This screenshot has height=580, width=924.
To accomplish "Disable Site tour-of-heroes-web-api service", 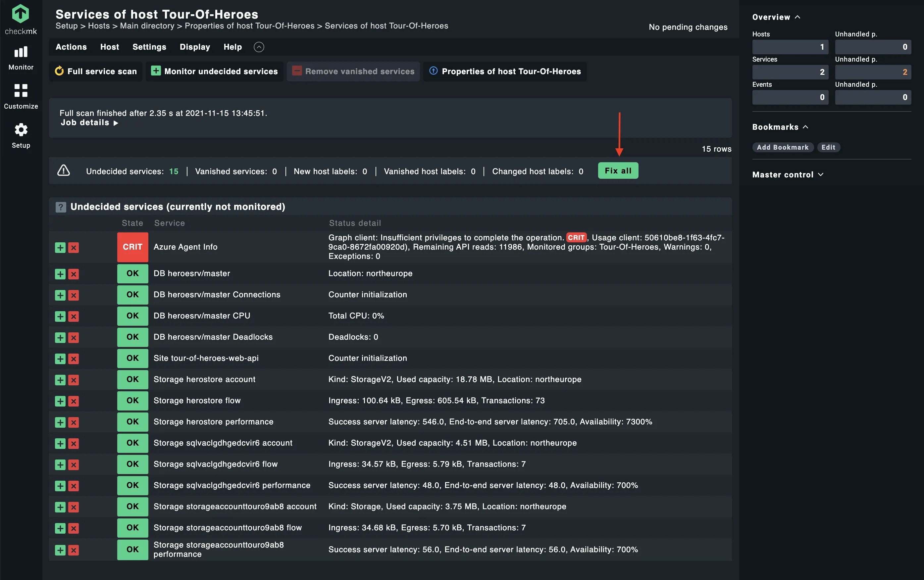I will tap(73, 359).
